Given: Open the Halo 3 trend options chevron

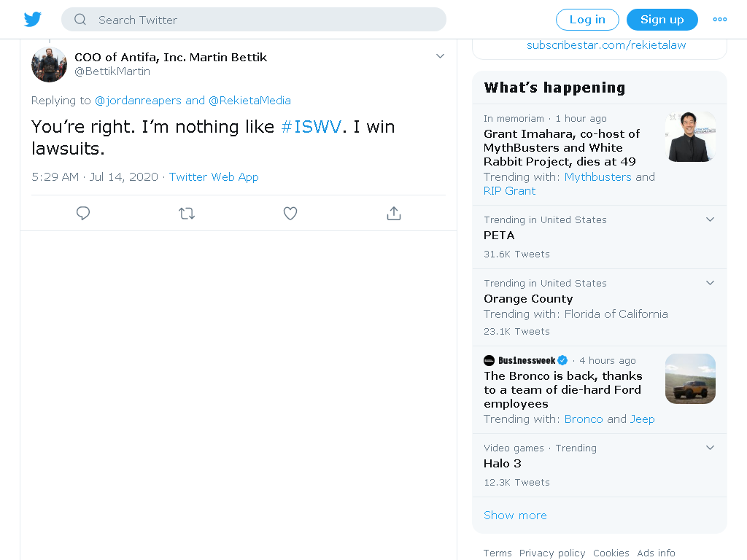Looking at the screenshot, I should pos(710,448).
